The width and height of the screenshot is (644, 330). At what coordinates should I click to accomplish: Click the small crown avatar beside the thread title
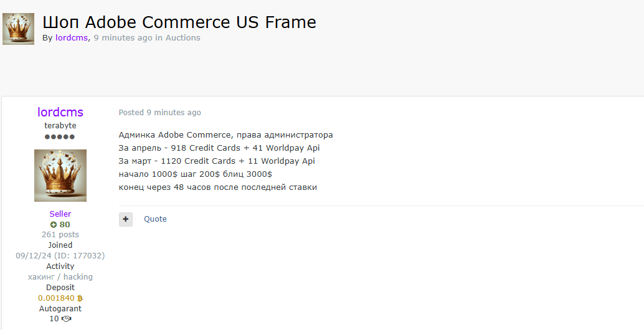19,29
